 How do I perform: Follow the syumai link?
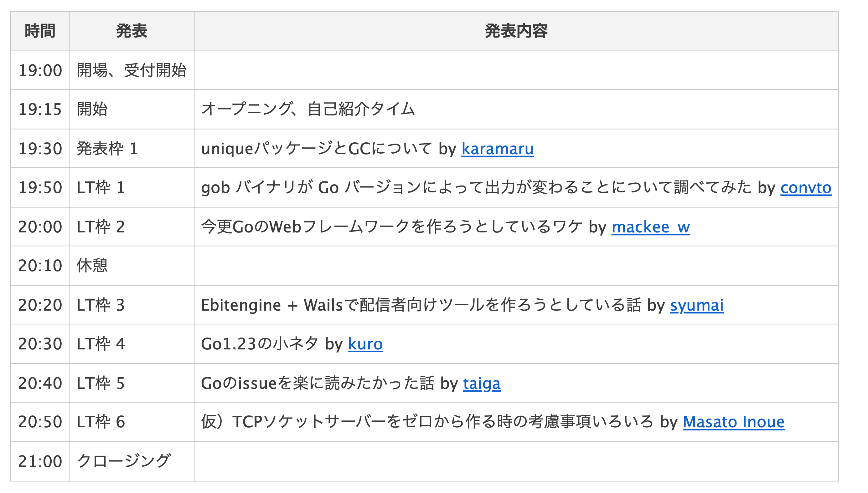coord(696,305)
